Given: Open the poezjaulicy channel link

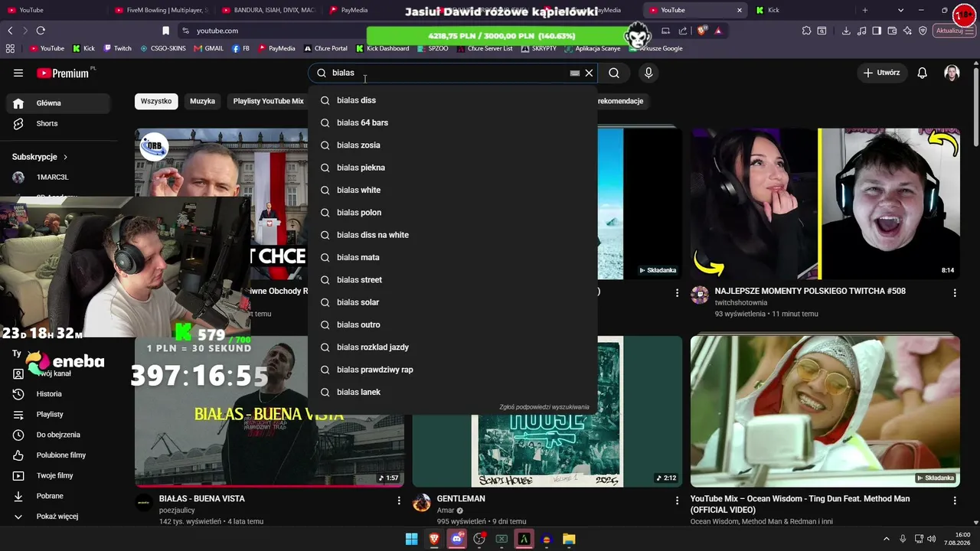Looking at the screenshot, I should (177, 510).
